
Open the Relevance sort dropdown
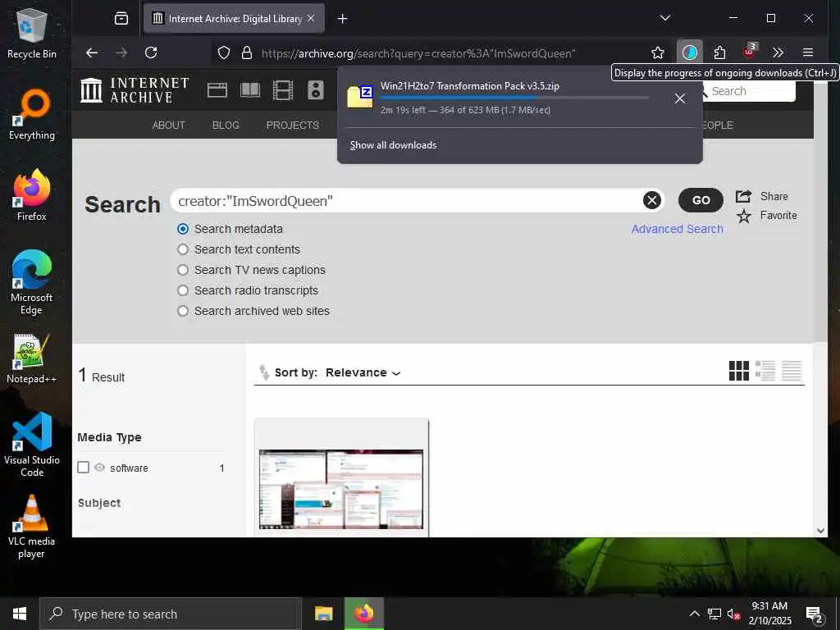tap(363, 373)
